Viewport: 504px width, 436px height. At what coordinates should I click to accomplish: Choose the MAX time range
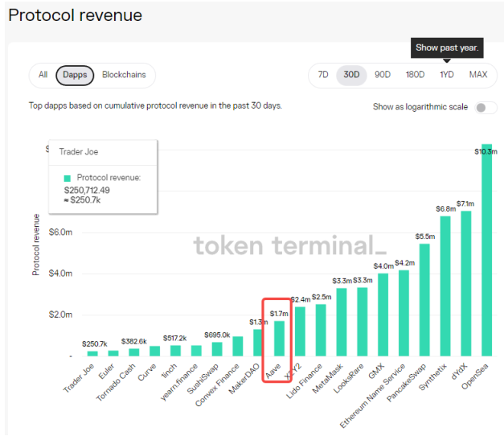coord(478,75)
